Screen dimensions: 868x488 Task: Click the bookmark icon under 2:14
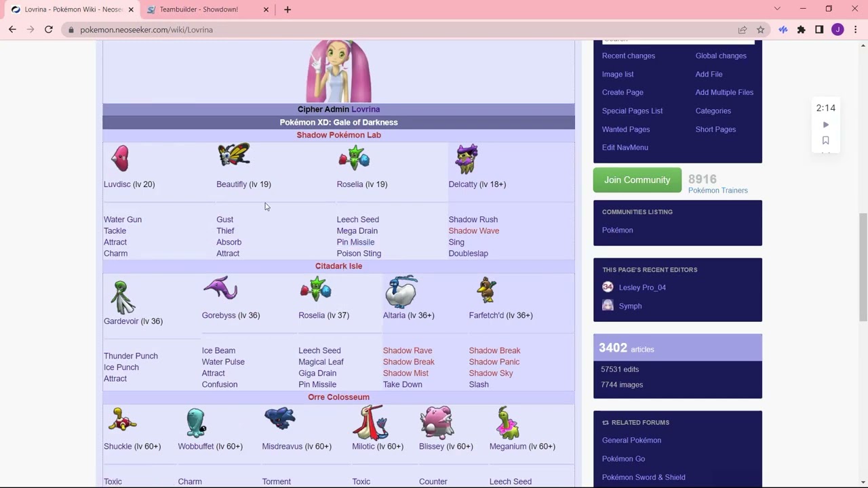coord(826,140)
